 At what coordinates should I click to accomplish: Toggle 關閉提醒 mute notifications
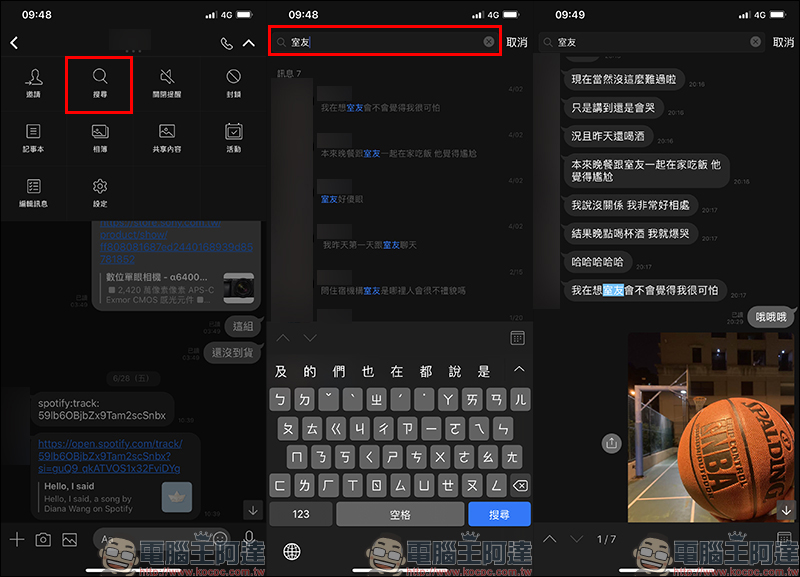[x=167, y=83]
